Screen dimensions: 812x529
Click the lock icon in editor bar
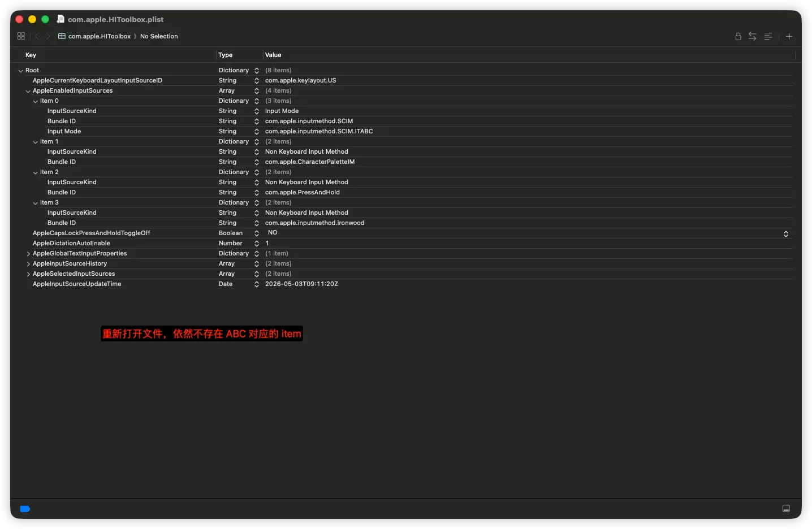[738, 36]
